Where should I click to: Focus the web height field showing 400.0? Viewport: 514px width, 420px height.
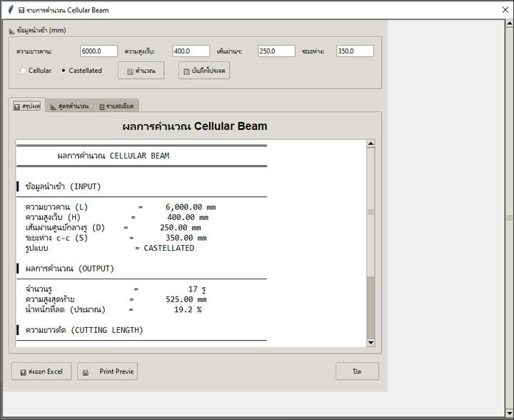191,51
